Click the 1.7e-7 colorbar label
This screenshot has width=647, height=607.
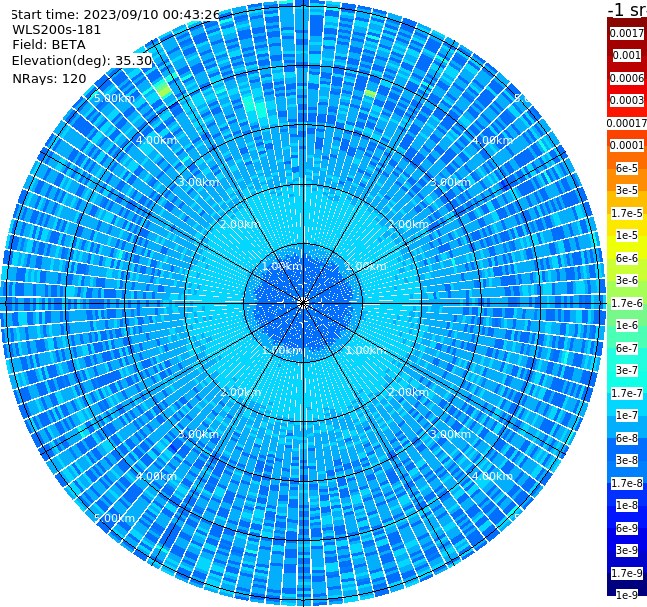627,393
